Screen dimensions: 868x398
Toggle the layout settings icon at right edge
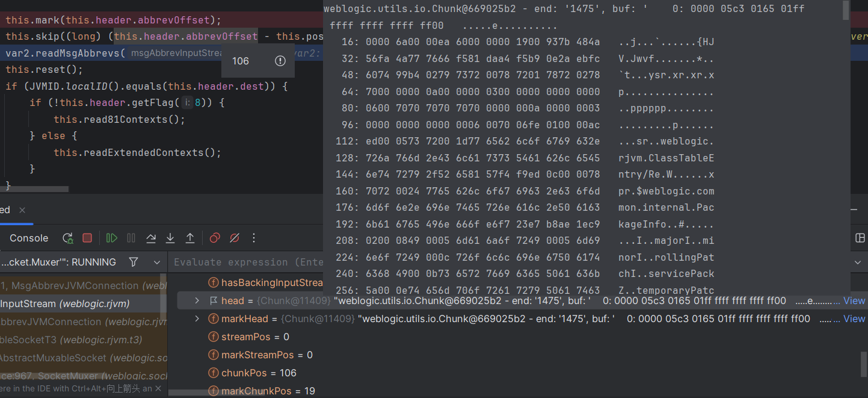click(860, 238)
